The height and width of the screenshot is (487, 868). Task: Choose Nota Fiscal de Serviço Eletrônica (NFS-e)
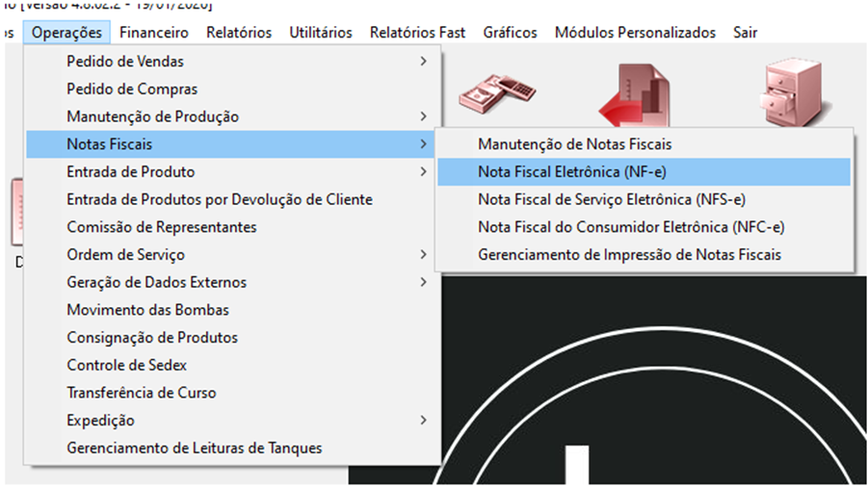[x=611, y=200]
